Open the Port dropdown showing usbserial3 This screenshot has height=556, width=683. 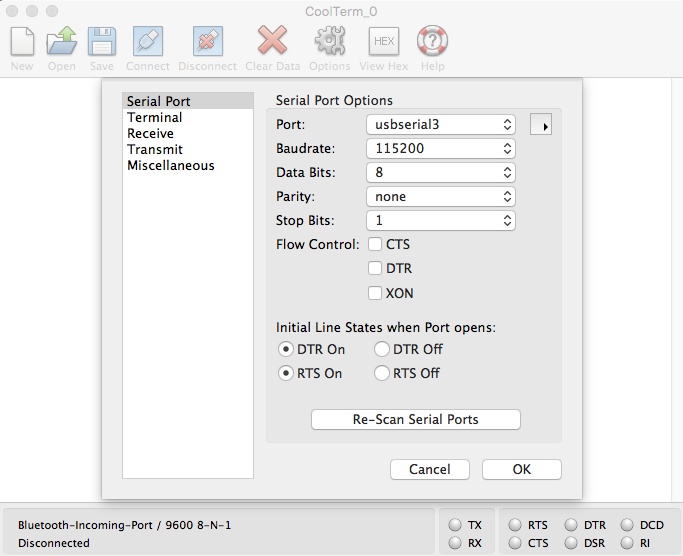click(x=440, y=125)
